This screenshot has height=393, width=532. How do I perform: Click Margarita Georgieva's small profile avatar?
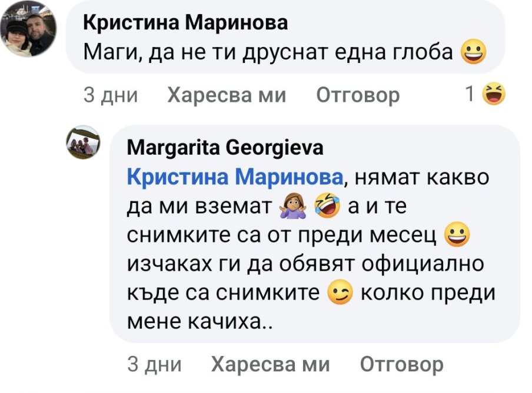tap(82, 142)
